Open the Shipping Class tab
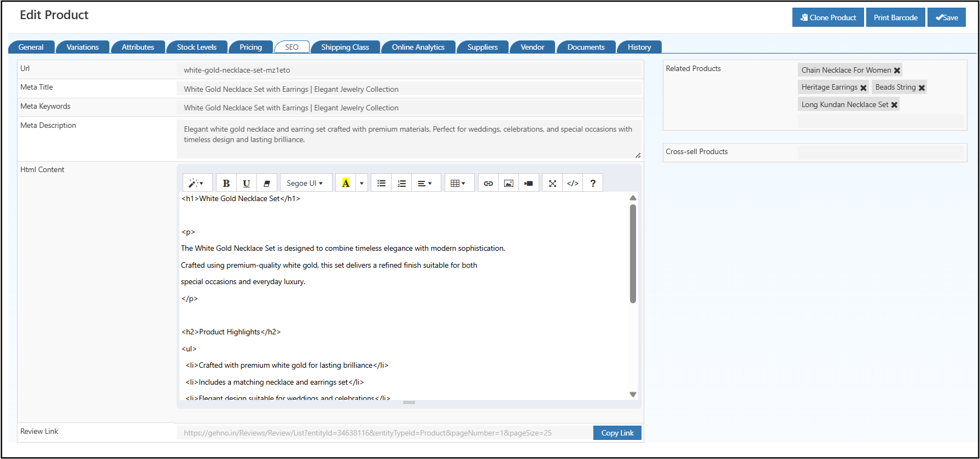Screen dimensions: 980x459 [x=345, y=47]
